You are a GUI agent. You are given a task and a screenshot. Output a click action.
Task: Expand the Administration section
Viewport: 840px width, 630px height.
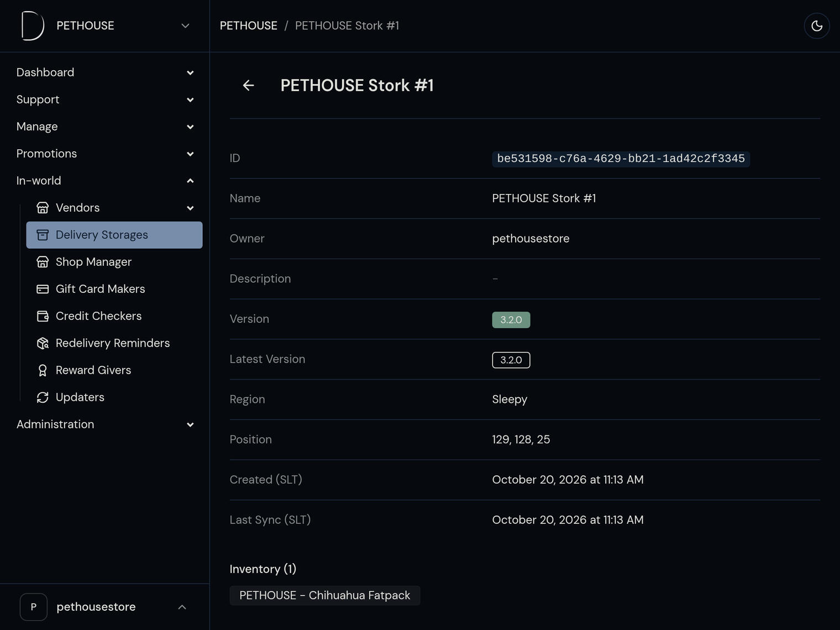coord(105,424)
